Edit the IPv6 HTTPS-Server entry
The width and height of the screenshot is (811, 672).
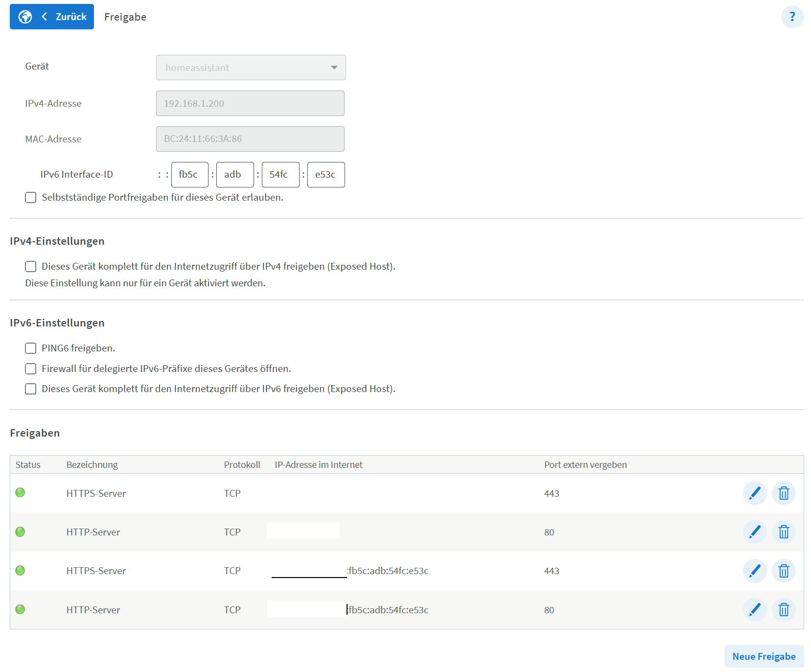[754, 571]
